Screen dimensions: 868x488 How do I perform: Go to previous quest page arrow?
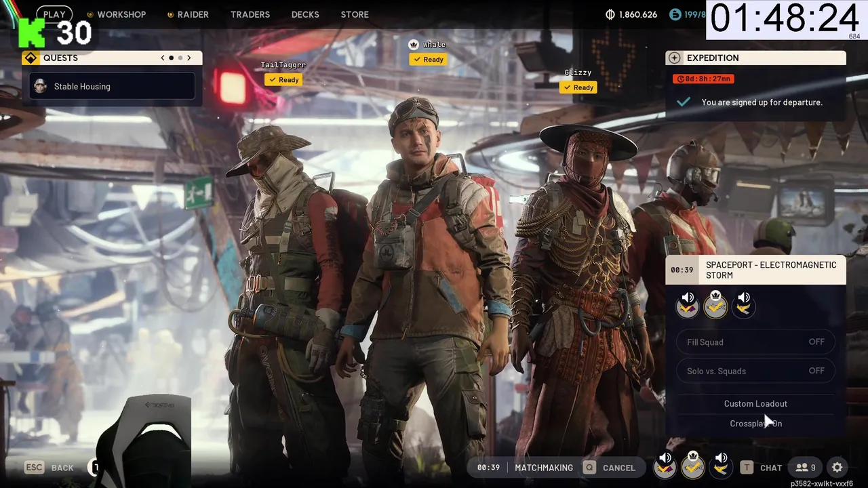tap(163, 58)
